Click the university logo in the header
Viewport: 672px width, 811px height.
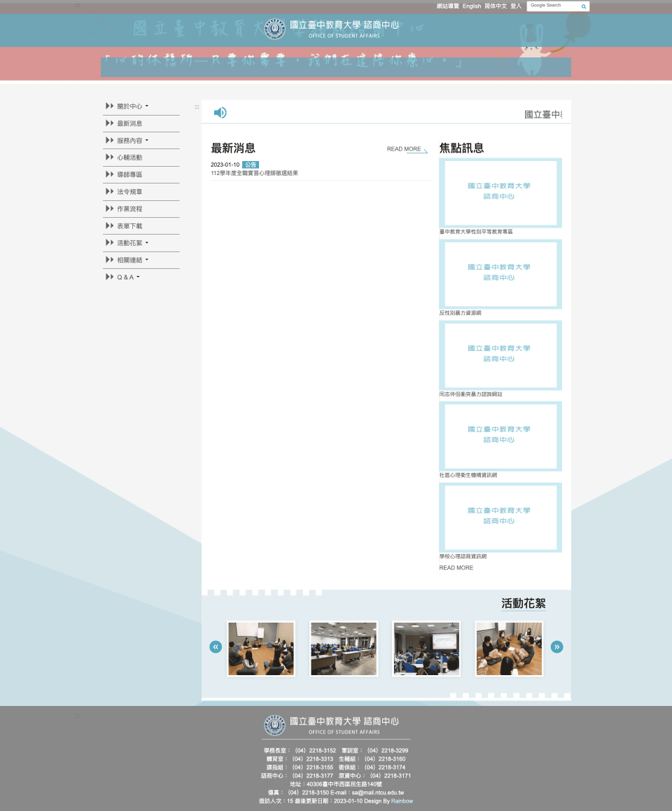pyautogui.click(x=274, y=29)
